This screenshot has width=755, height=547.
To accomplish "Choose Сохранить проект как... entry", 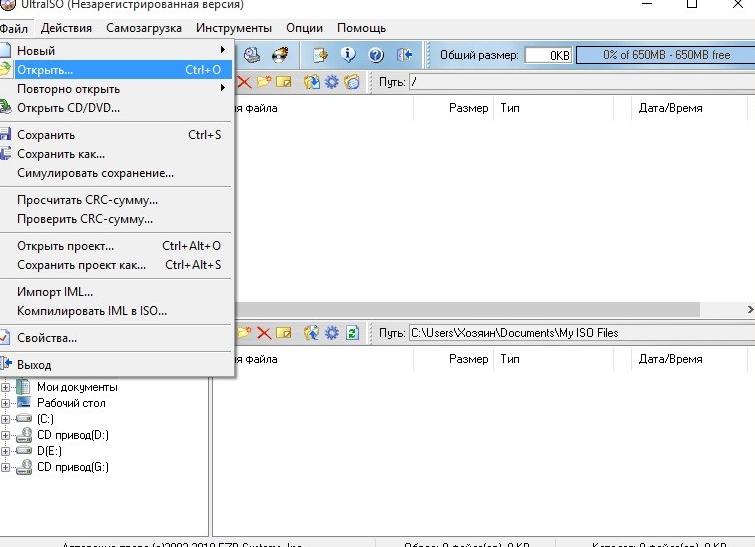I will (x=116, y=265).
